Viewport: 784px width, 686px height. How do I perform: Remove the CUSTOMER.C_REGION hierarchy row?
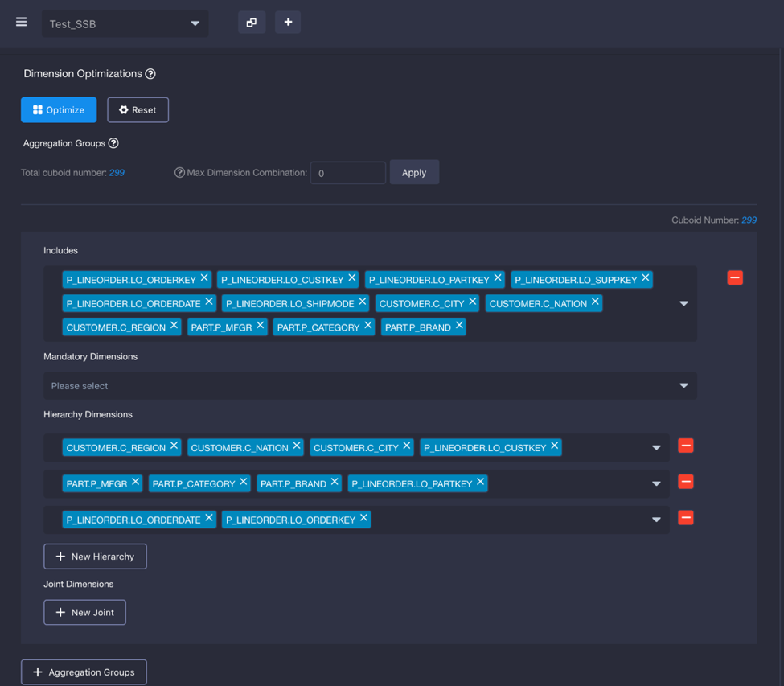(x=685, y=446)
